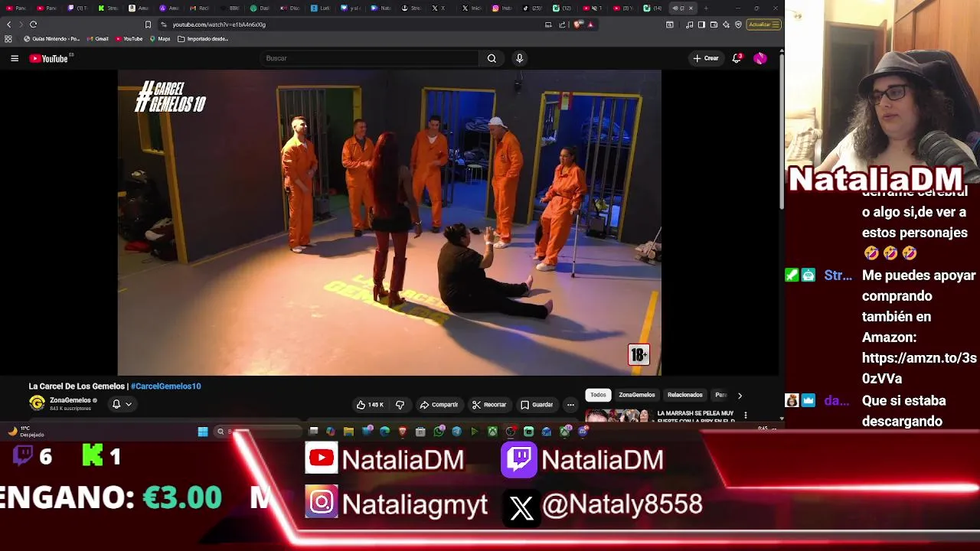Open a new browser tab with the plus icon
This screenshot has width=980, height=551.
pyautogui.click(x=706, y=8)
